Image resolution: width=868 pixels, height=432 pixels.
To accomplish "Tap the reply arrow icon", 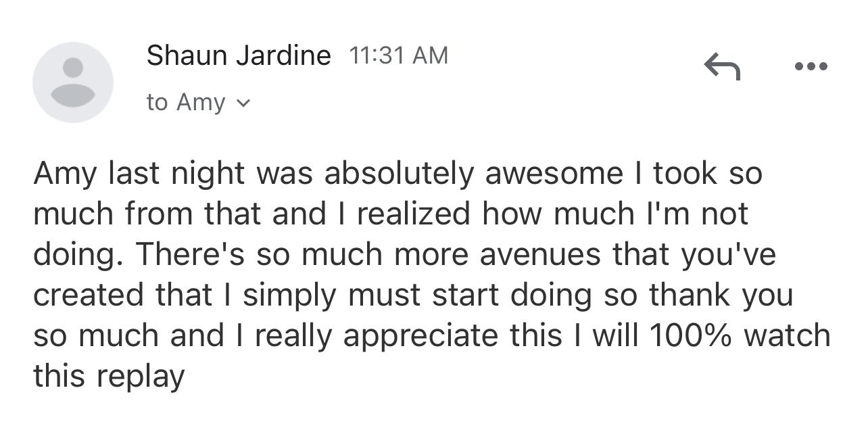I will tap(722, 66).
